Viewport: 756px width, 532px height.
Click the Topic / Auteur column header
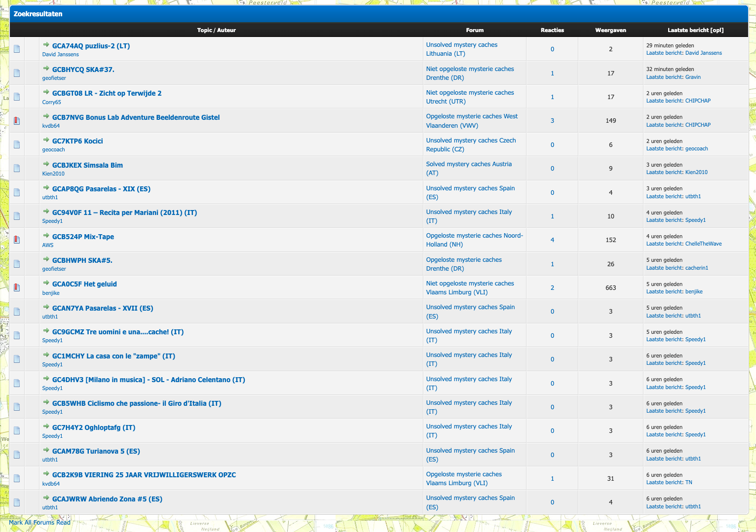217,30
